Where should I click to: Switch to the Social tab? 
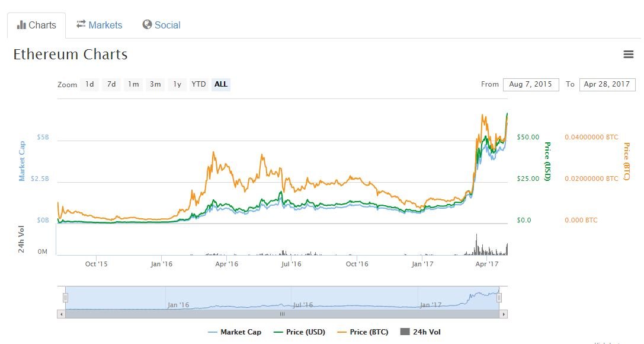161,25
